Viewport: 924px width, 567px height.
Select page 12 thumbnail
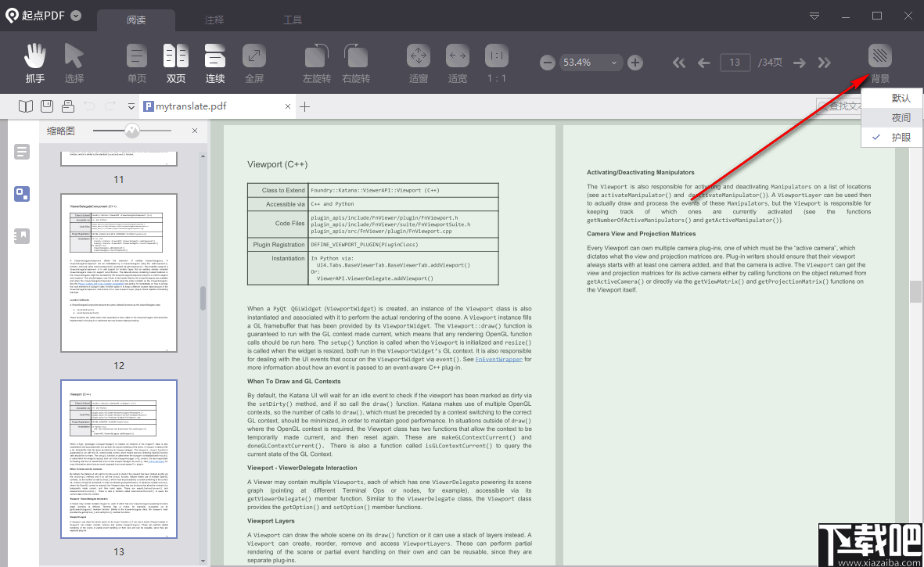(118, 273)
